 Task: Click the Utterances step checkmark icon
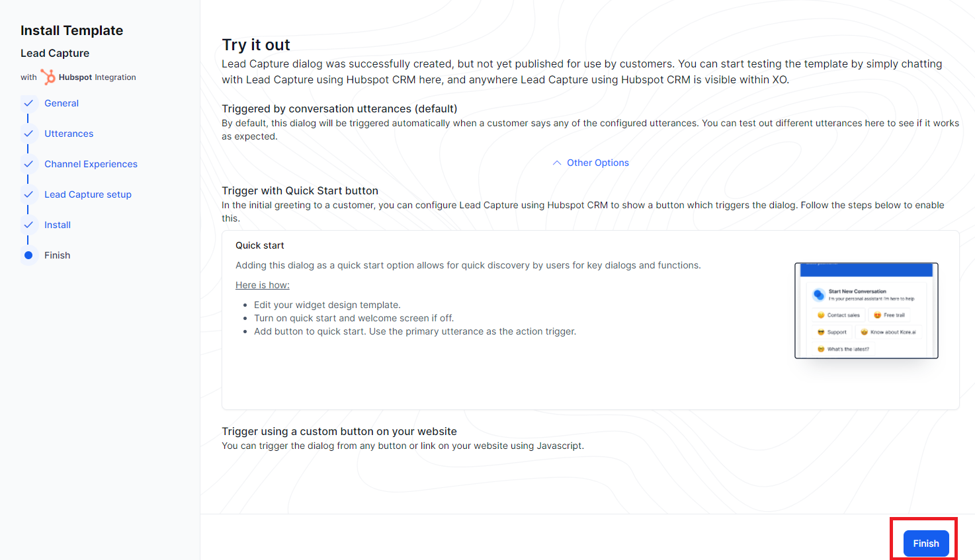click(x=28, y=134)
